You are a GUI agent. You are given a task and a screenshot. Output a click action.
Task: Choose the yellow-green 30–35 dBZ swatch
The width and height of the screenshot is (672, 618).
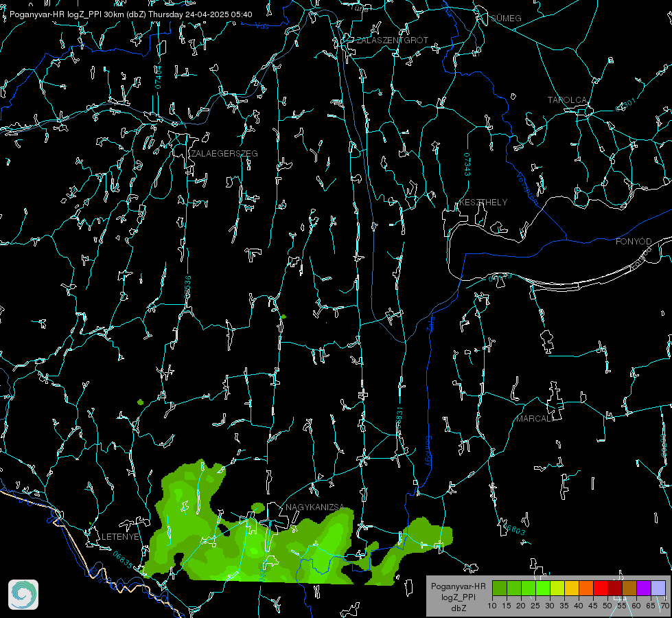[x=557, y=588]
